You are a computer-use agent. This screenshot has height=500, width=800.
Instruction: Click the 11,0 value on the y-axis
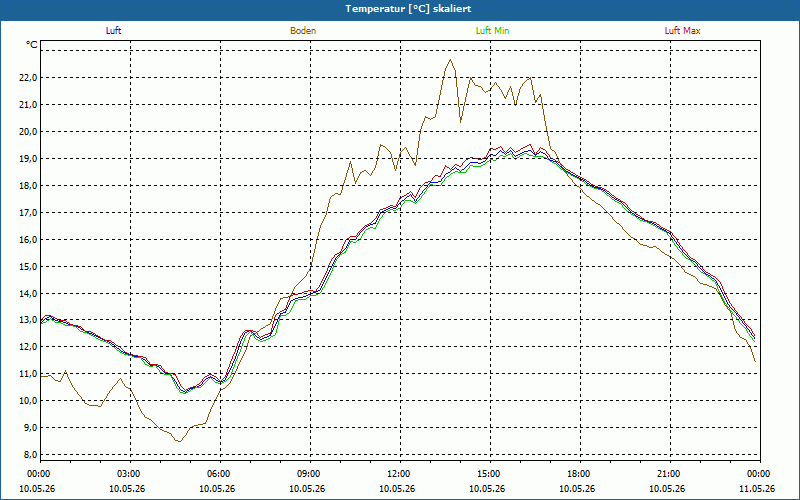28,374
